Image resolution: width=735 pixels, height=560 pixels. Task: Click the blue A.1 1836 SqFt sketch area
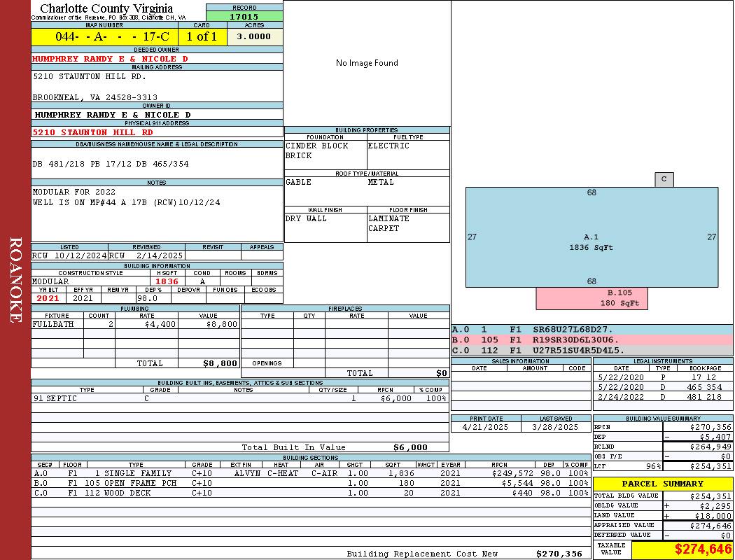click(x=591, y=237)
